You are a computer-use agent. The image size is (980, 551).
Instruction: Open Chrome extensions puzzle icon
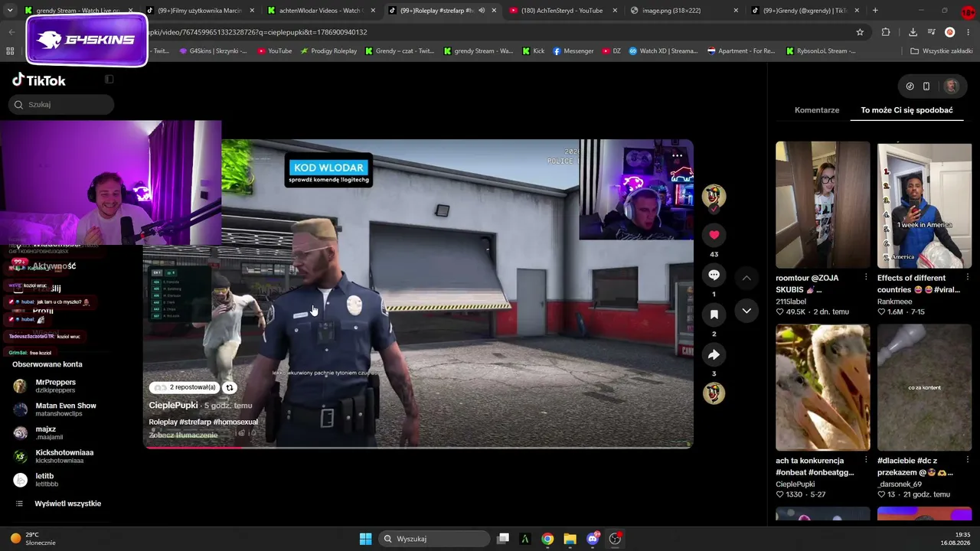[886, 32]
